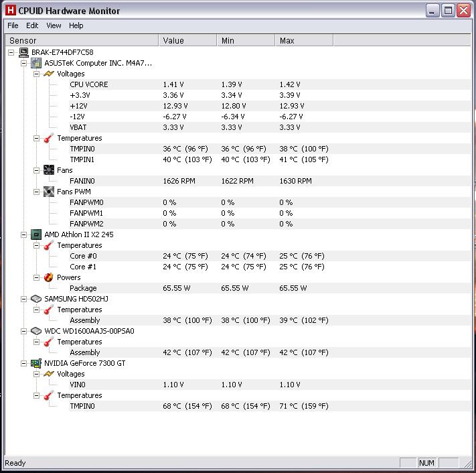The width and height of the screenshot is (476, 473).
Task: Click the hard drive icon beside SAMSUNG HD502HJ
Action: point(36,299)
